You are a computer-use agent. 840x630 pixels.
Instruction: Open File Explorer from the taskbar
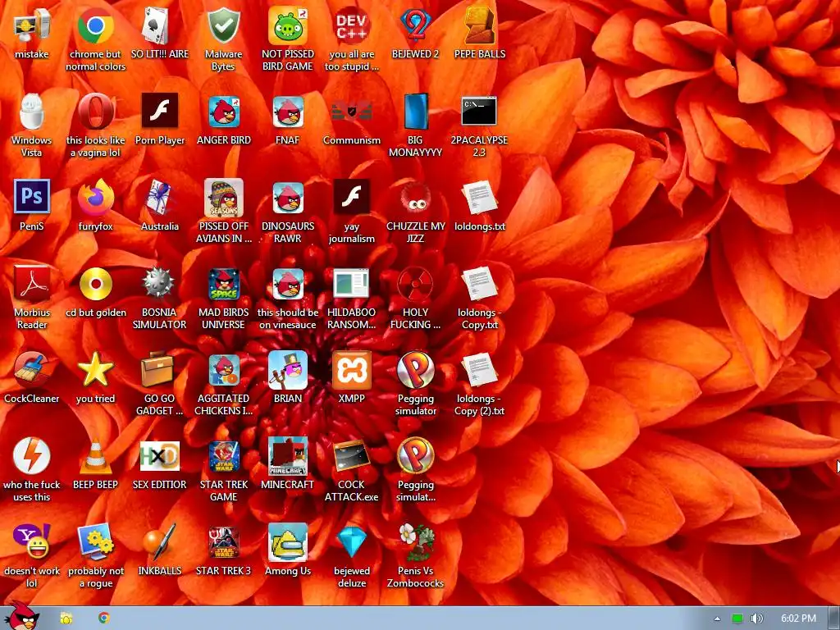66,619
